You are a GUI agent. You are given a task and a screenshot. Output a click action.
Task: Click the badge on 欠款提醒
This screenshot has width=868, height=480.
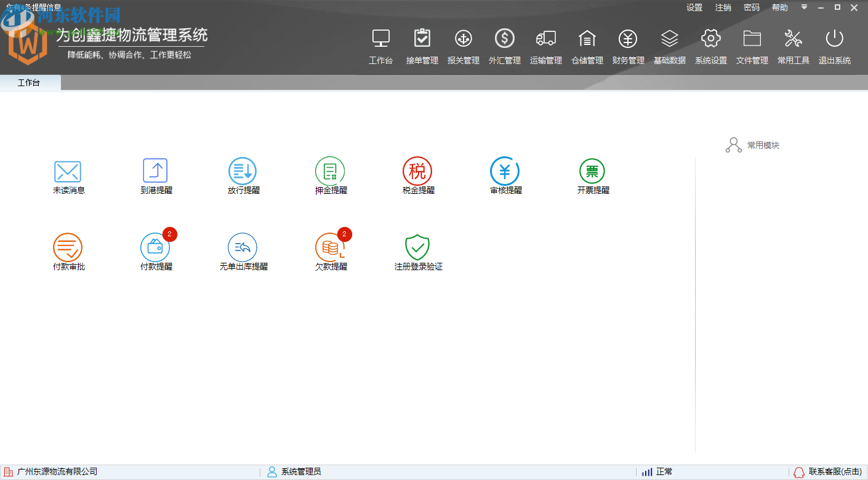click(345, 234)
